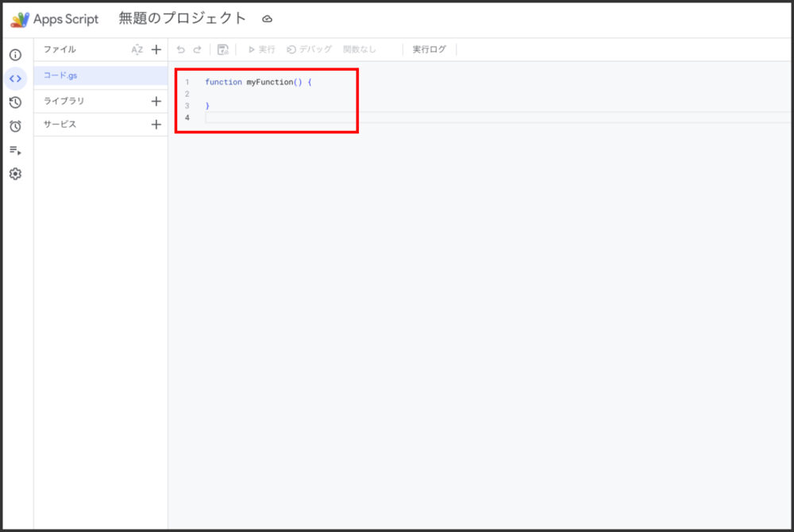Open the 実行ログ execution log
Screen dimensions: 794x532
(429, 49)
